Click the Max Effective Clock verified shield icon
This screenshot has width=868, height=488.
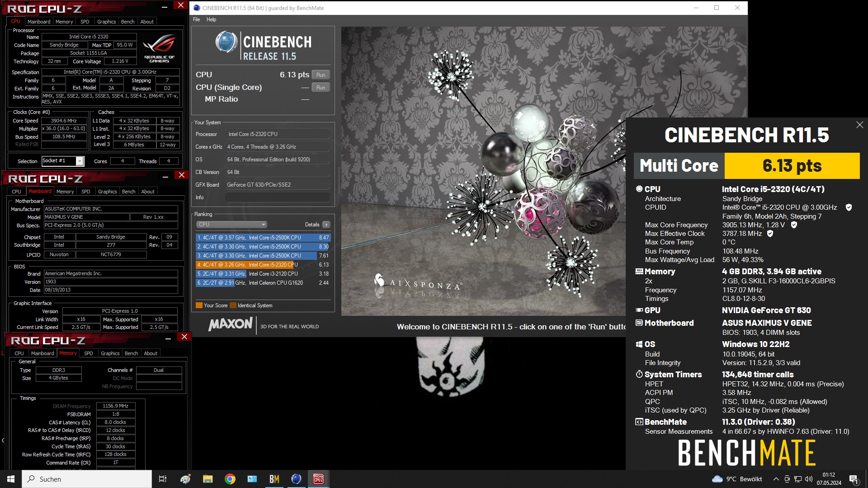click(770, 234)
